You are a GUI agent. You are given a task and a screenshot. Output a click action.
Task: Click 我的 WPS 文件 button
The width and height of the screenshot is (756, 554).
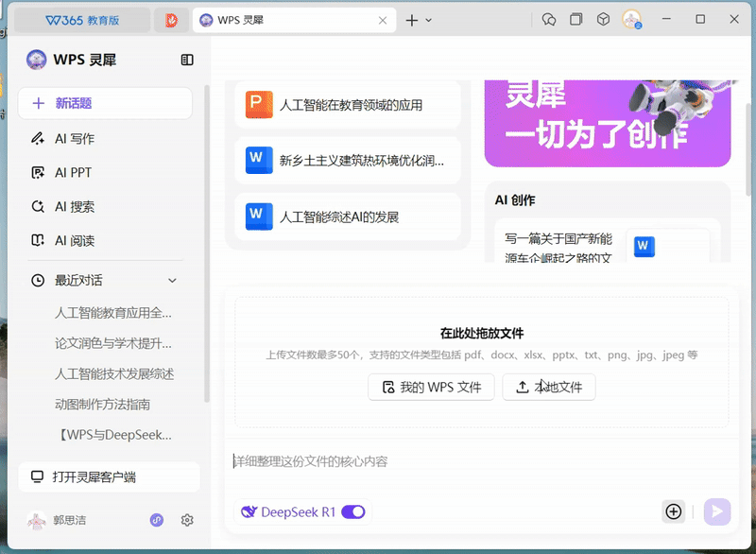pos(432,388)
